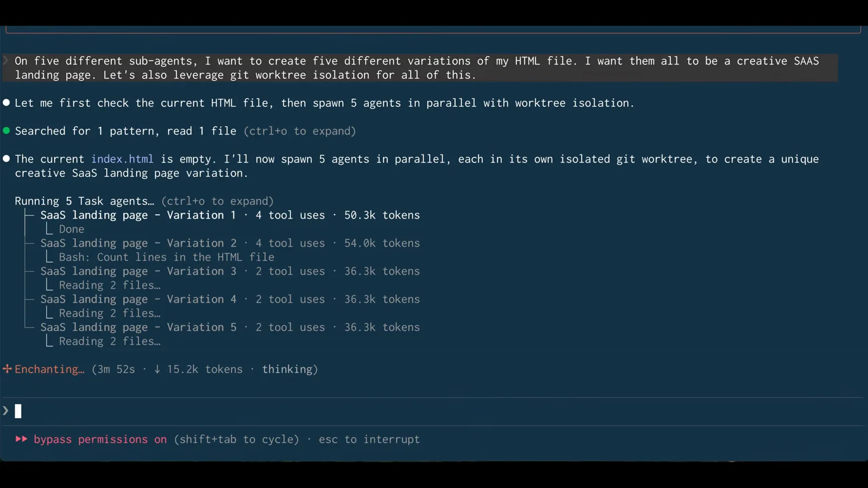Click the '3m 52s' elapsed time

[x=116, y=369]
